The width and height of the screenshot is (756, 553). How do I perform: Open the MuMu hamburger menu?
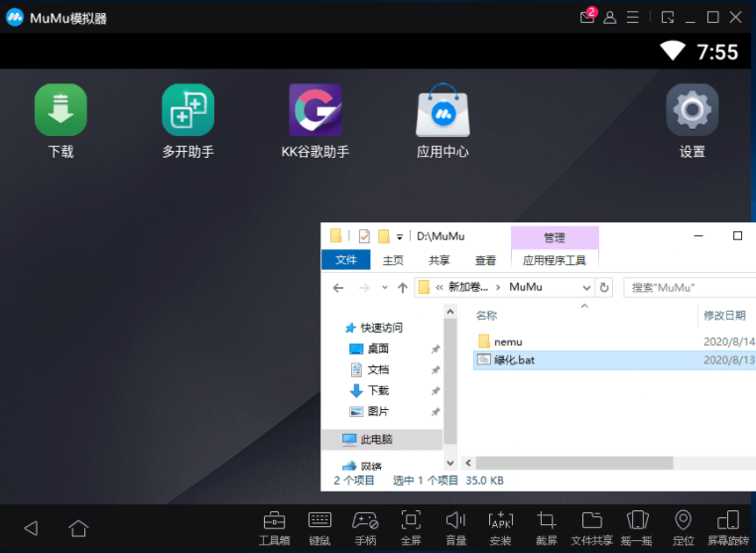633,17
